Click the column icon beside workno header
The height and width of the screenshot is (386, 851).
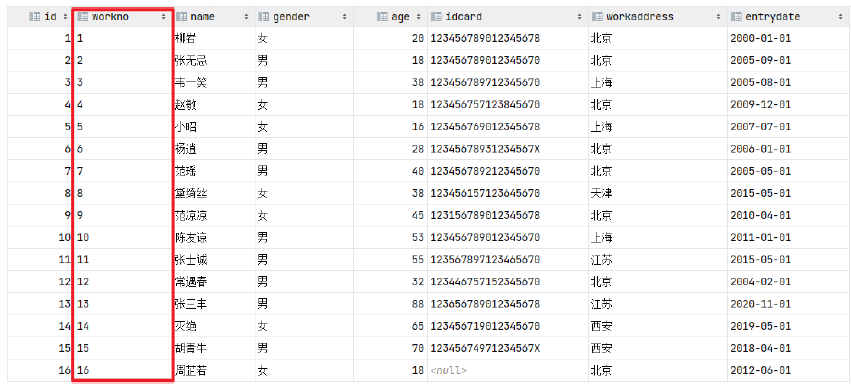click(x=83, y=17)
